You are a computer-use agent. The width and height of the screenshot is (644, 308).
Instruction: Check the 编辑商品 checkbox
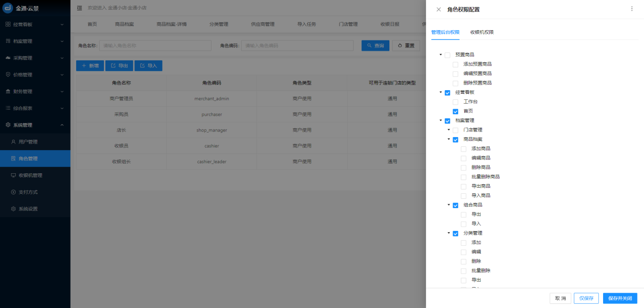pyautogui.click(x=463, y=158)
